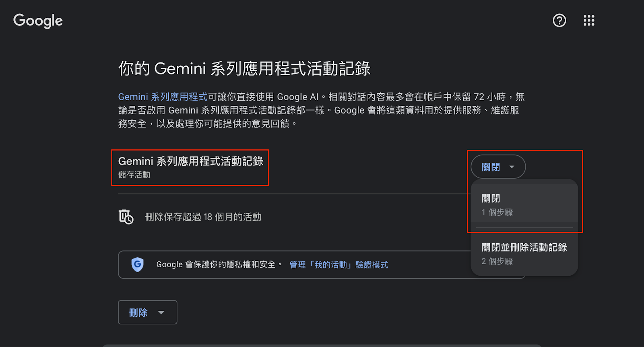Click the 你的 Gemini 系列應用程式活動記錄 page title

pos(244,68)
